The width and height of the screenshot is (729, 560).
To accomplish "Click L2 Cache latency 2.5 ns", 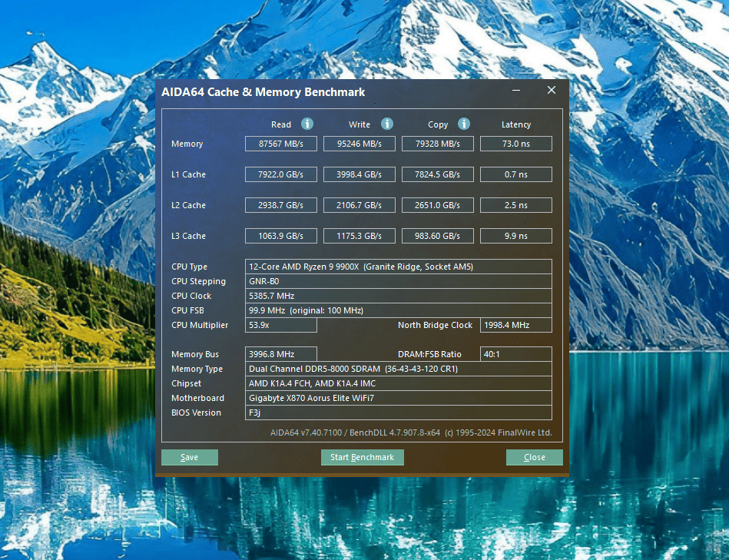I will pyautogui.click(x=516, y=205).
